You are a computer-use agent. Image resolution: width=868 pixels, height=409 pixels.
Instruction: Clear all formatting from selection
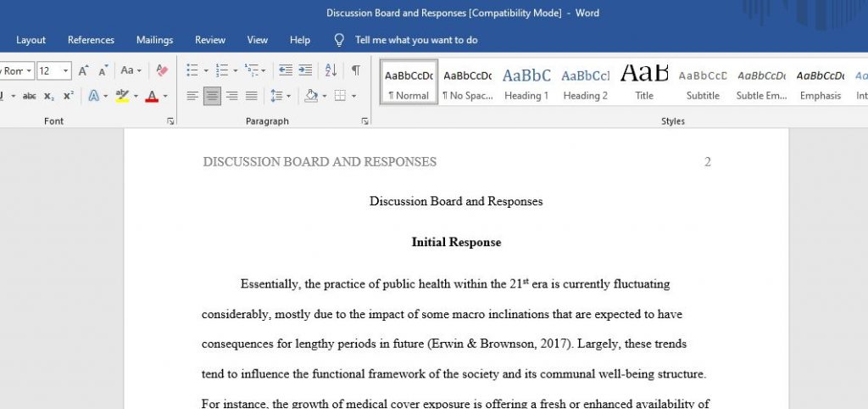[x=162, y=70]
